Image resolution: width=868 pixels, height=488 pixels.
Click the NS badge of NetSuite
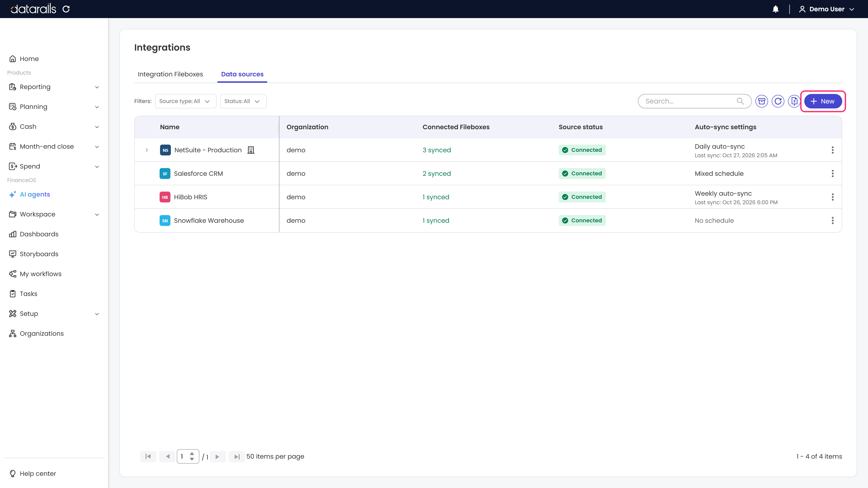[x=165, y=150]
